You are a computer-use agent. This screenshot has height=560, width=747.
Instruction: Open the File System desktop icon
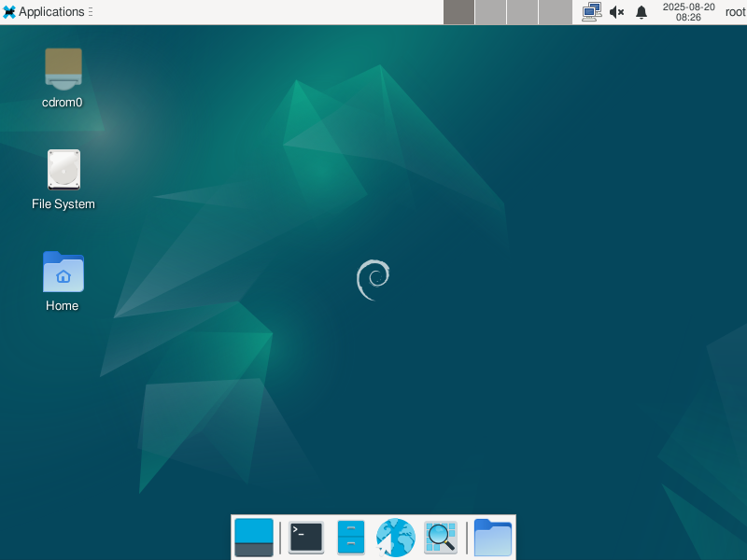tap(63, 170)
